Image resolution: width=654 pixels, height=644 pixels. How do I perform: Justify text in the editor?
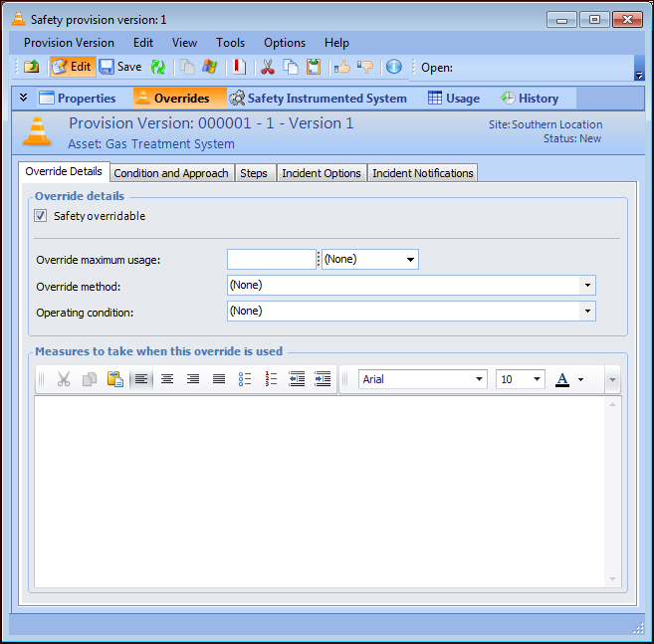(x=219, y=379)
